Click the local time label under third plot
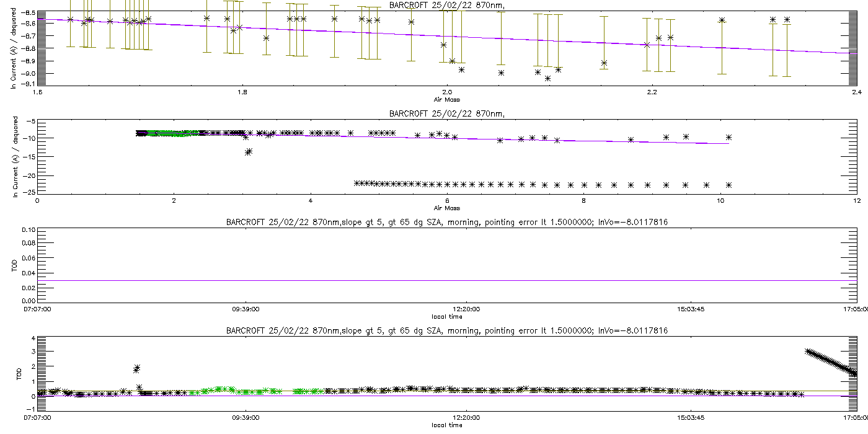Image resolution: width=868 pixels, height=434 pixels. [446, 316]
